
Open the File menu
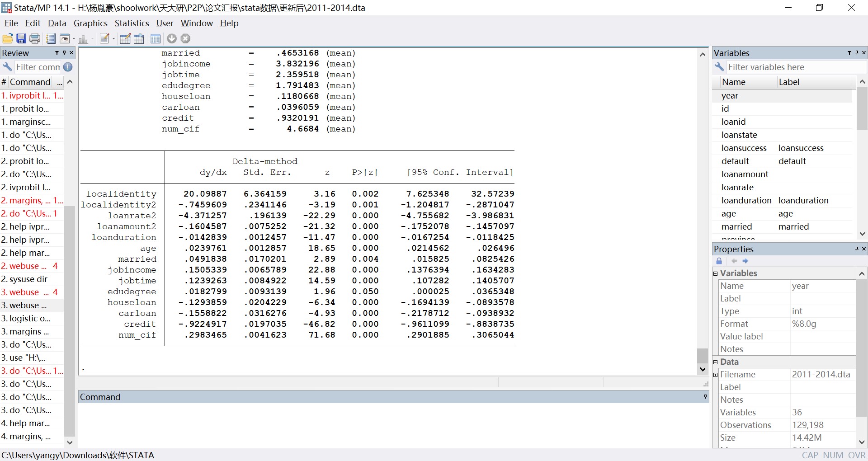tap(11, 23)
